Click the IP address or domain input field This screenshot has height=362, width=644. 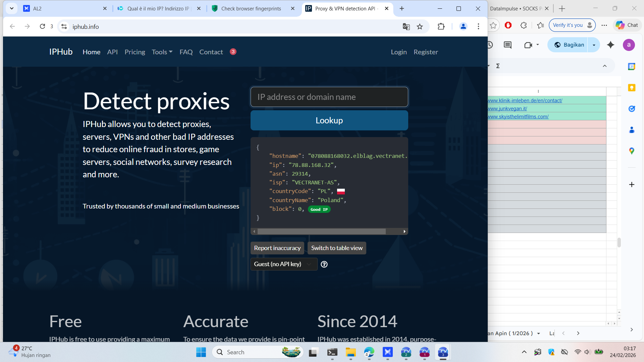[x=329, y=97]
